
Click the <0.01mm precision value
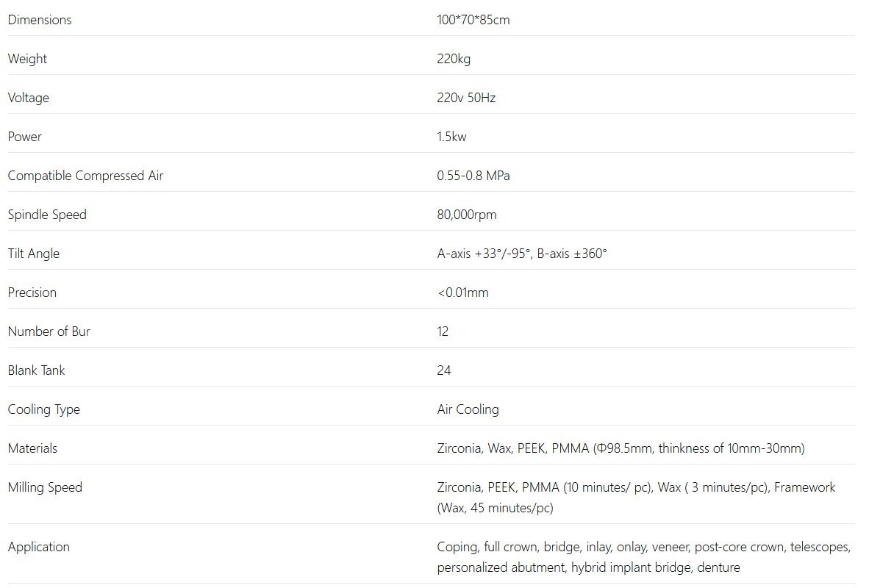pyautogui.click(x=462, y=293)
